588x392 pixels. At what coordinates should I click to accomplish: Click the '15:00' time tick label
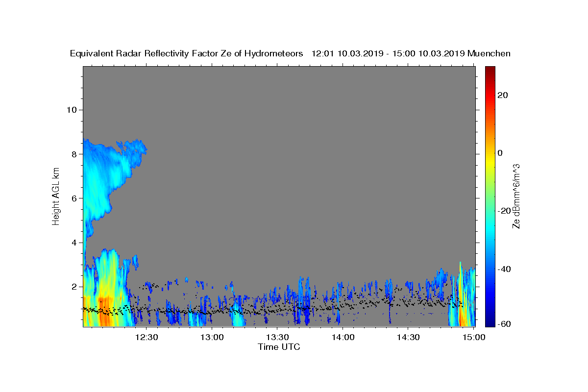coord(474,337)
